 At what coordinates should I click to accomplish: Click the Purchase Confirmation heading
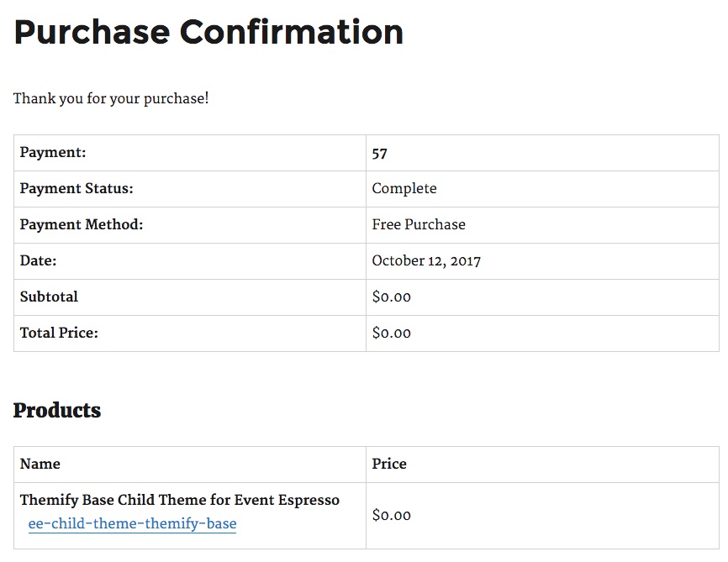[208, 32]
